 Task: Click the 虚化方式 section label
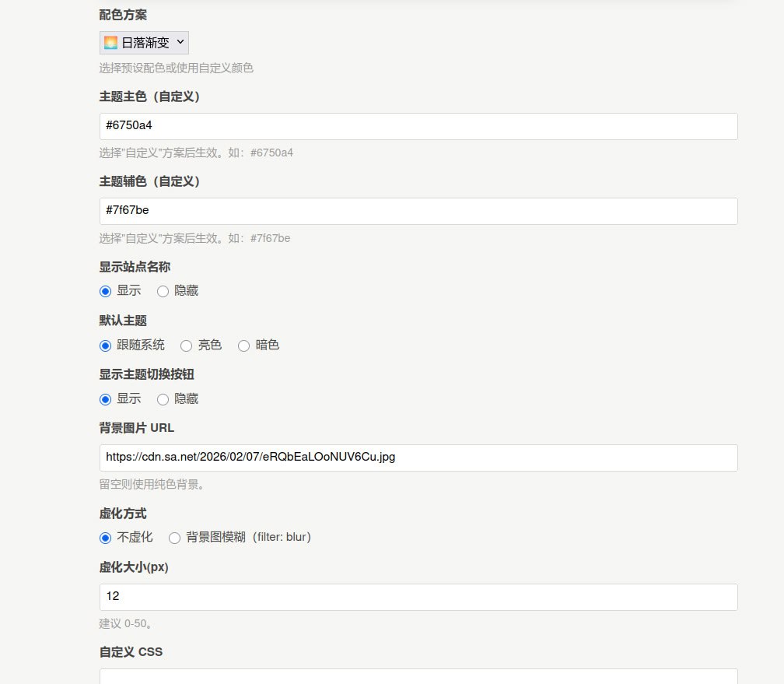pos(123,514)
